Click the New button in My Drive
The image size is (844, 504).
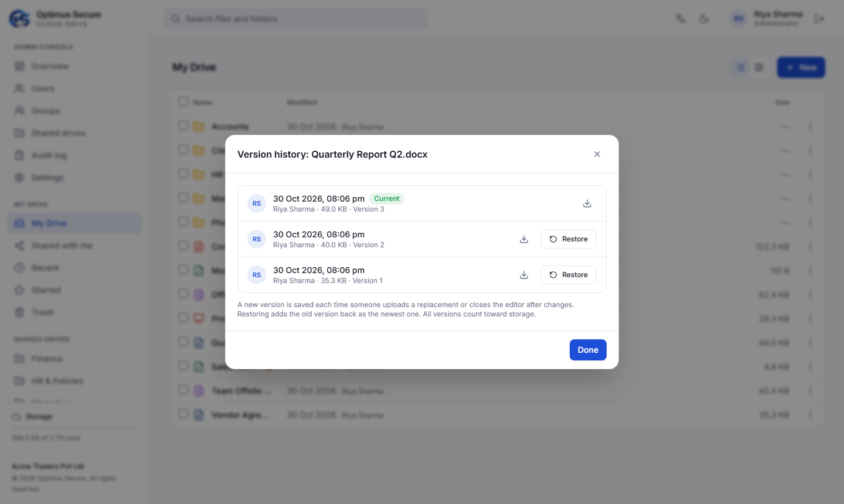[801, 67]
